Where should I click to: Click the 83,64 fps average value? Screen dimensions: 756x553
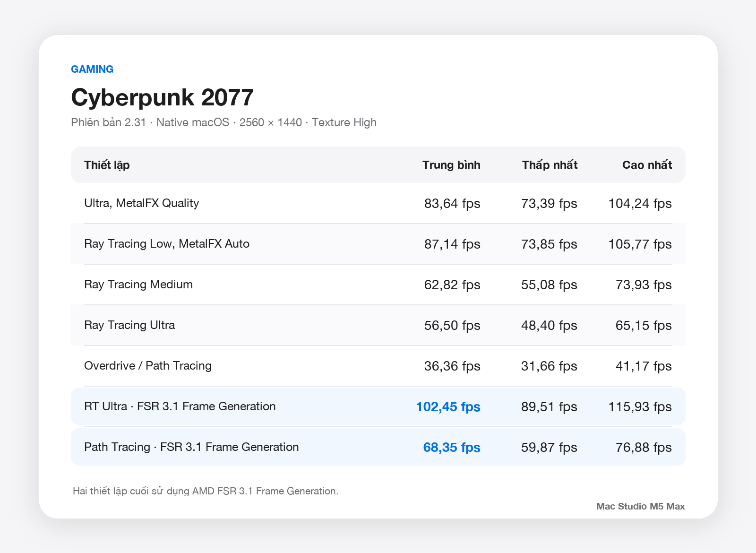452,203
